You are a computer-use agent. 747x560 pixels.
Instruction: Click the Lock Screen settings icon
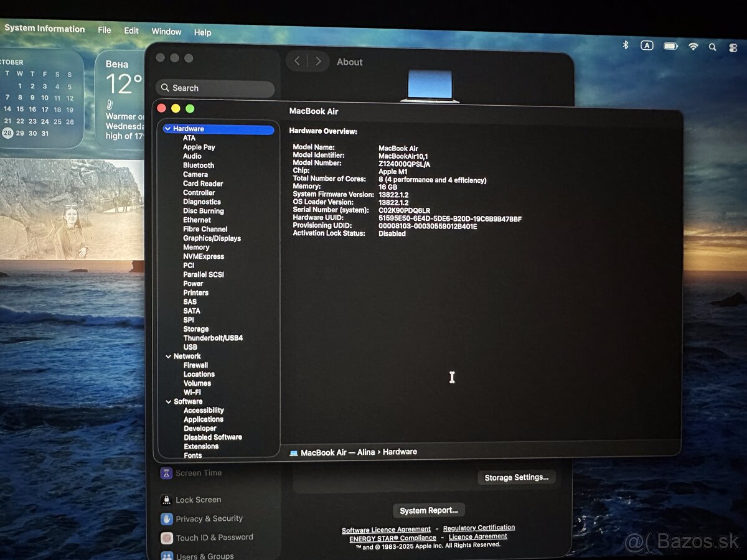(x=166, y=500)
